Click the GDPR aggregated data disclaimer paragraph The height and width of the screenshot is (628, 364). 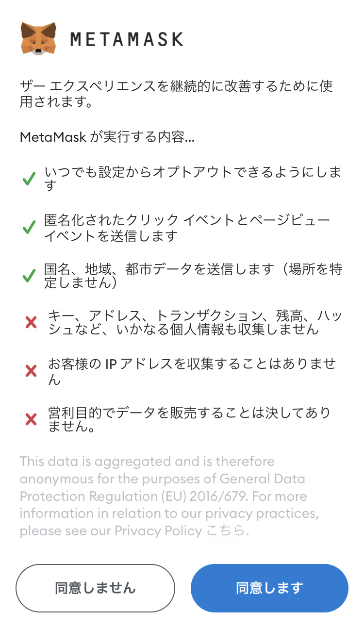[x=169, y=496]
